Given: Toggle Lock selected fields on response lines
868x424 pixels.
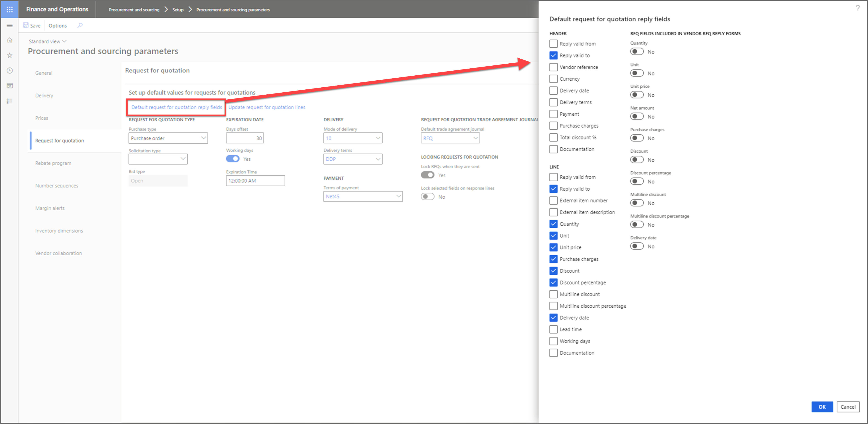Looking at the screenshot, I should (428, 196).
